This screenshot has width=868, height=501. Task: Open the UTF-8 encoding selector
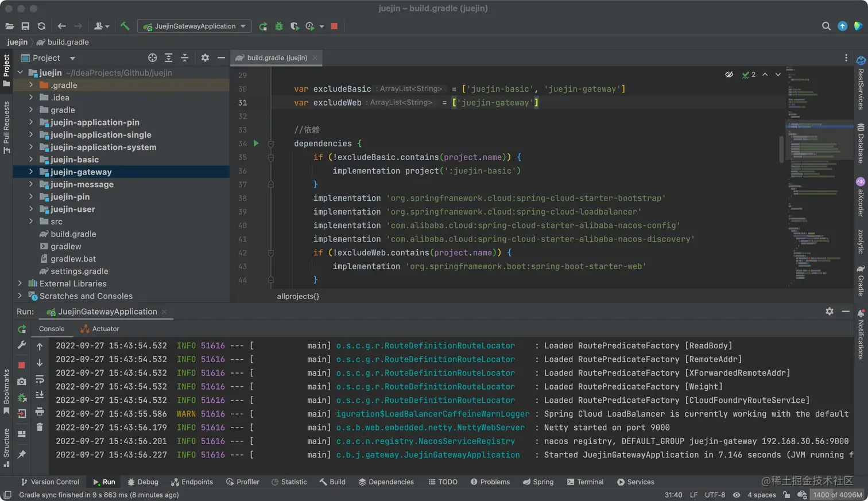coord(715,495)
